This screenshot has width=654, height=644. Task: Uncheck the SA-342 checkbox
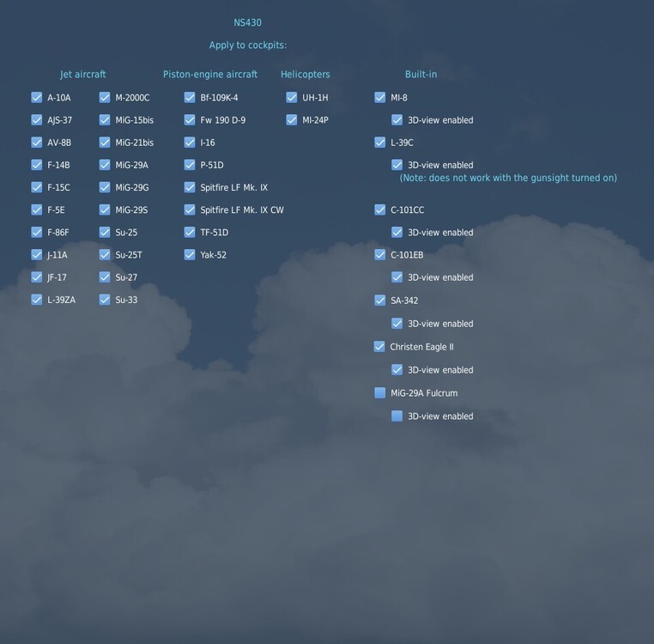[x=380, y=301]
